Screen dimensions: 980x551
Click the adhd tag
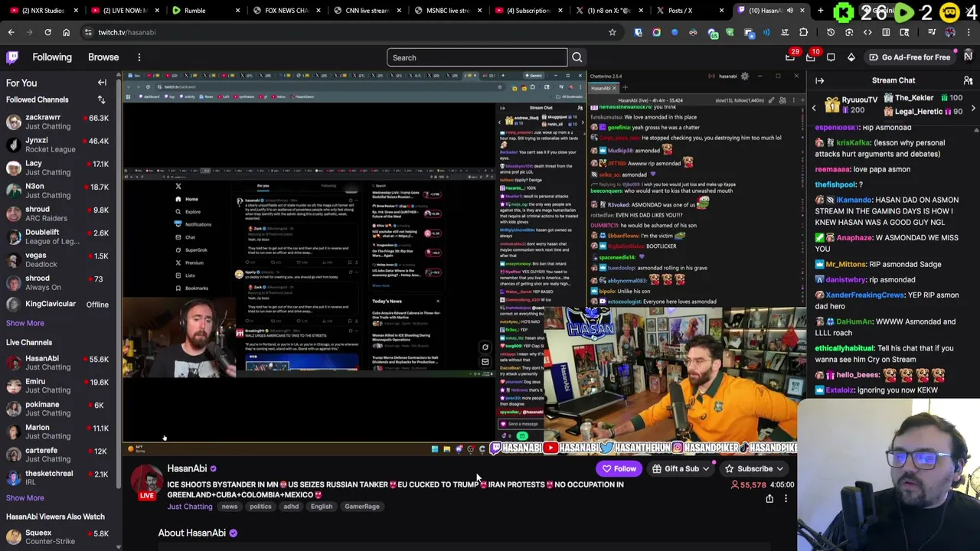coord(291,507)
